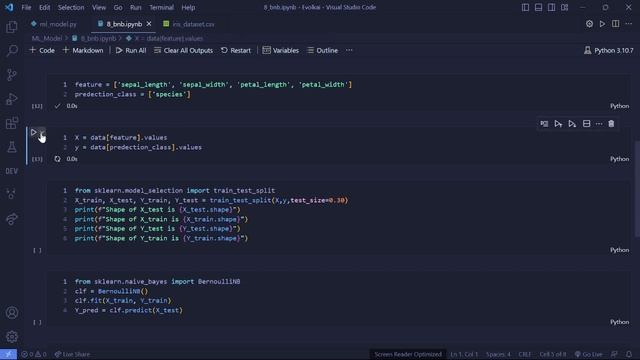Open notebook toolbar overflow menu
The width and height of the screenshot is (640, 360).
click(x=349, y=51)
